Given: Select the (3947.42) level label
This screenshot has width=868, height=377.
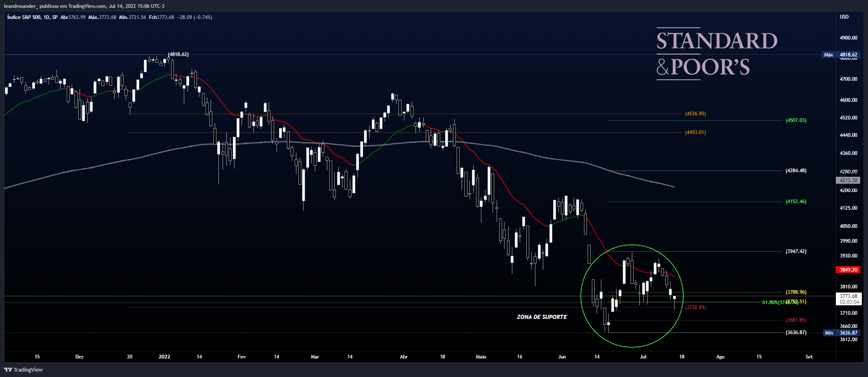Looking at the screenshot, I should 796,251.
